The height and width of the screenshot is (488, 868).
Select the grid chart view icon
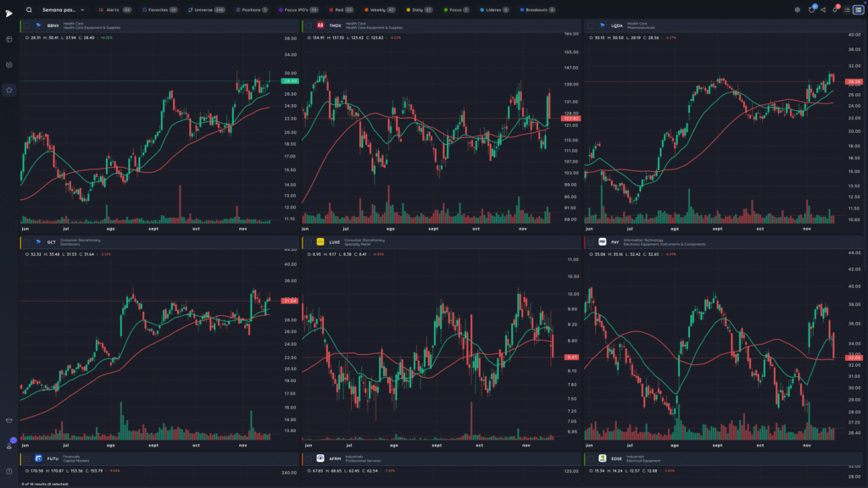[x=858, y=10]
